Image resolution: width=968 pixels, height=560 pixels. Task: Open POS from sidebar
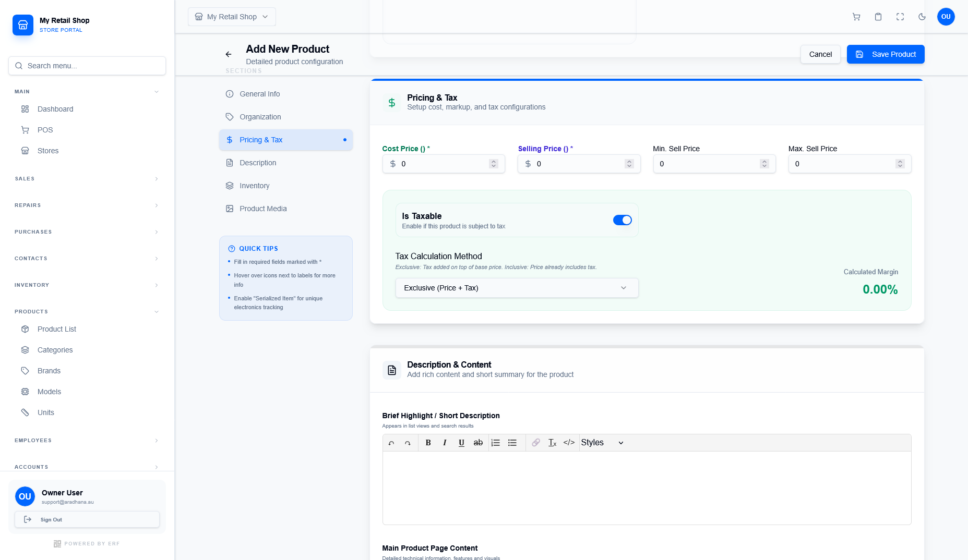87,130
